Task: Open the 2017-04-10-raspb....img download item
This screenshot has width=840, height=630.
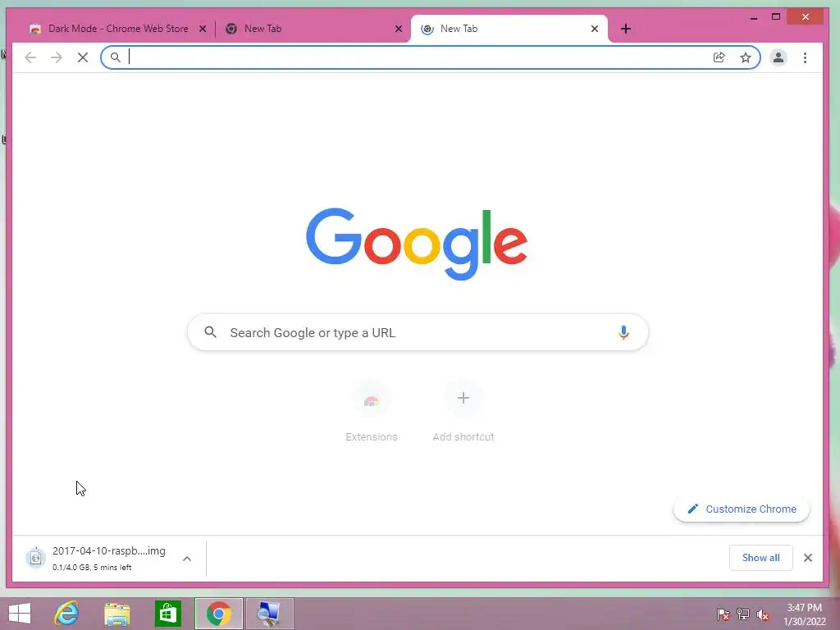Action: tap(109, 558)
